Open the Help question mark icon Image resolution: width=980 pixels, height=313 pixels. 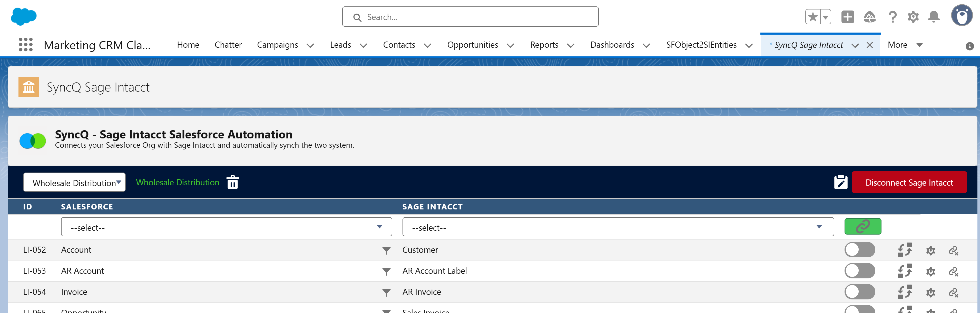click(893, 17)
